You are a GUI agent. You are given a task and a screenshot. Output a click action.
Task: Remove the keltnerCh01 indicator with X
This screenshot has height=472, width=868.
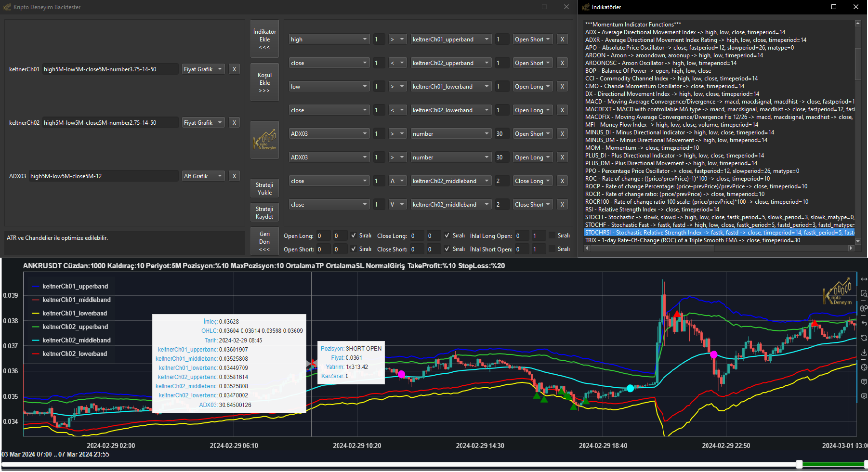[234, 69]
